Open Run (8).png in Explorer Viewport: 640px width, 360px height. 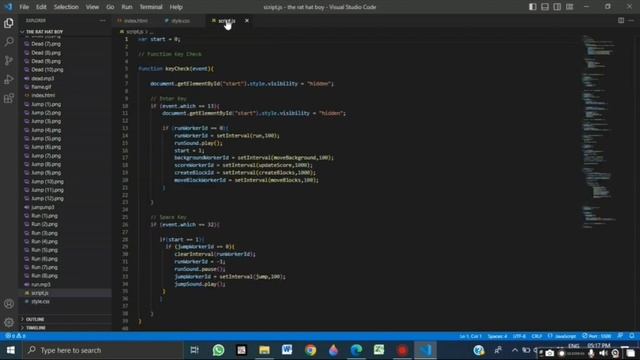pos(44,276)
